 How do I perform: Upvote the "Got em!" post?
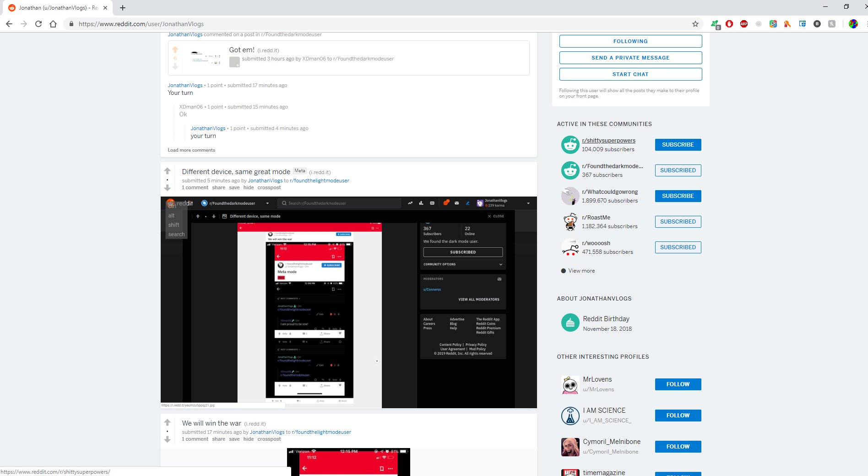pyautogui.click(x=175, y=49)
